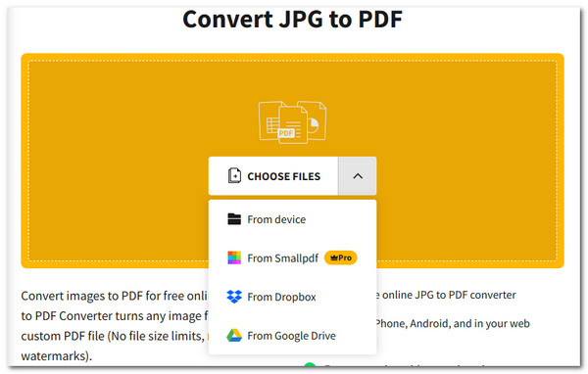Click text 'custom PDF file (No file size limits,'
Screen dimensions: 588x374
coord(113,336)
